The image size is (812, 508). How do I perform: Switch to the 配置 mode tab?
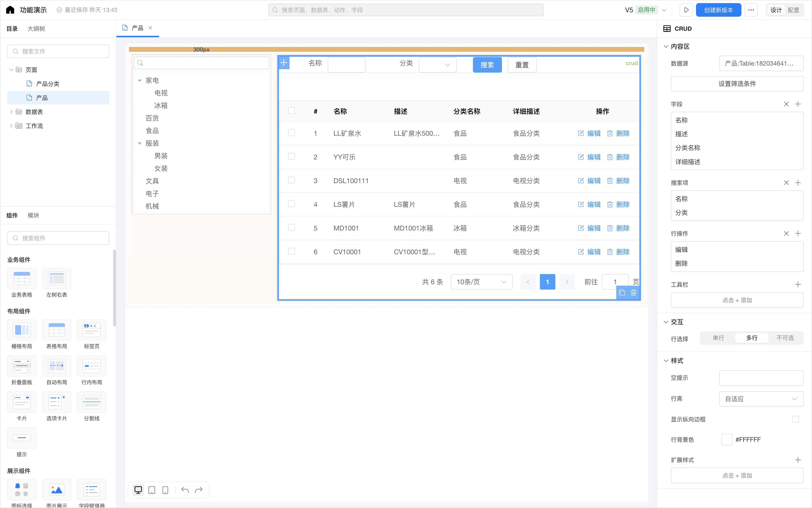click(793, 10)
